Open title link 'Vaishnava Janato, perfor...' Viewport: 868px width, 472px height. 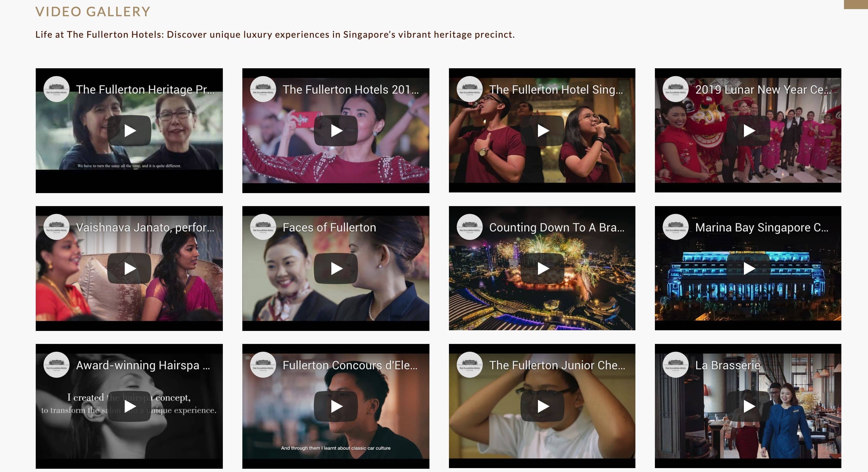(145, 228)
